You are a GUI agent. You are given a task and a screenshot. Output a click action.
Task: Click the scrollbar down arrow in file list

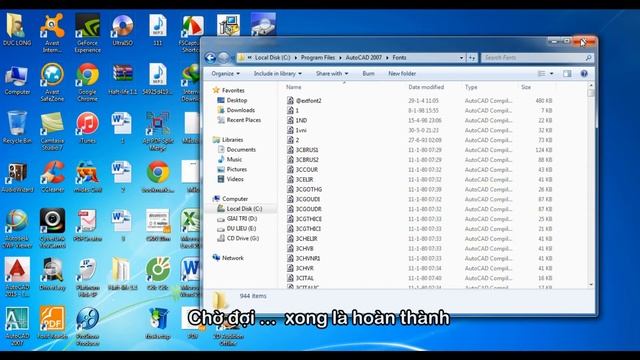[x=591, y=284]
